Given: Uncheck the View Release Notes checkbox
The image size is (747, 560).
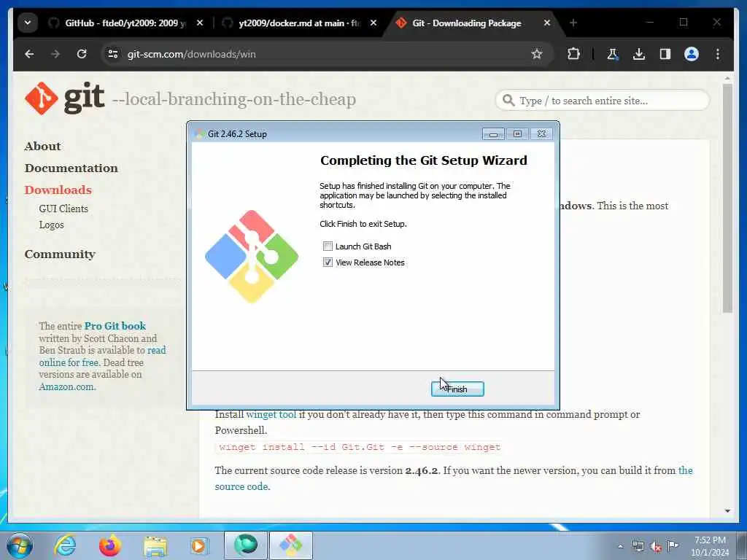Looking at the screenshot, I should [x=328, y=262].
